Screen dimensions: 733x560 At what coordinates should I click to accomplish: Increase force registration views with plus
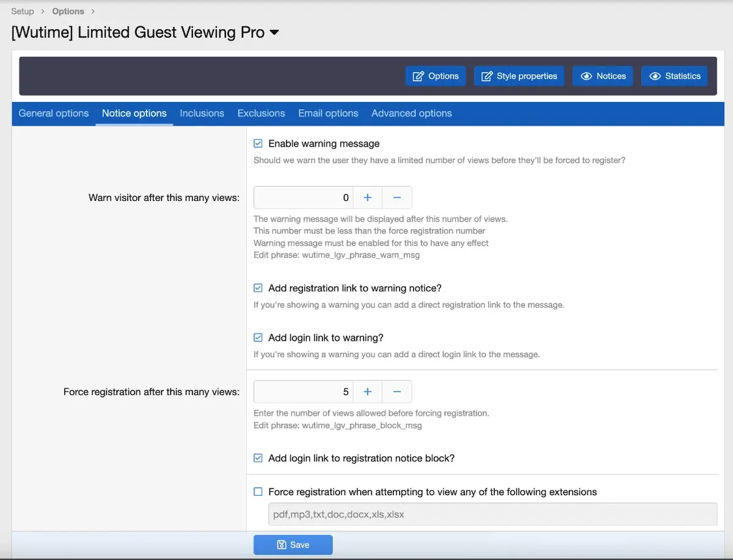pos(368,392)
